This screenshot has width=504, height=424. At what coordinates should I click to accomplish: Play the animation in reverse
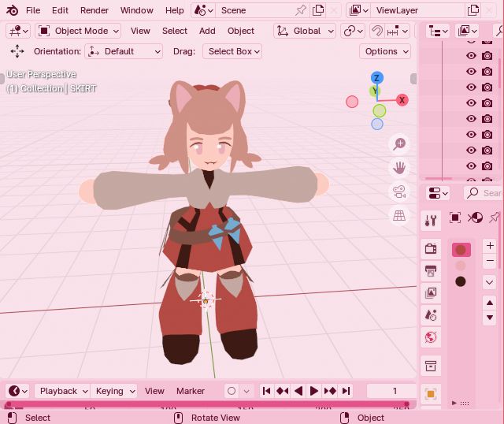pyautogui.click(x=298, y=391)
